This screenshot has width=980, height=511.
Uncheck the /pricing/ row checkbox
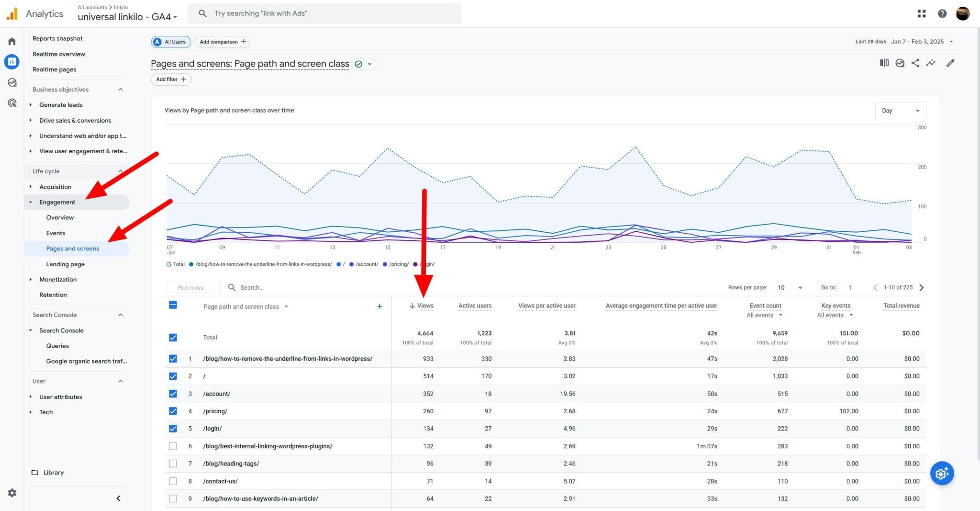tap(173, 411)
